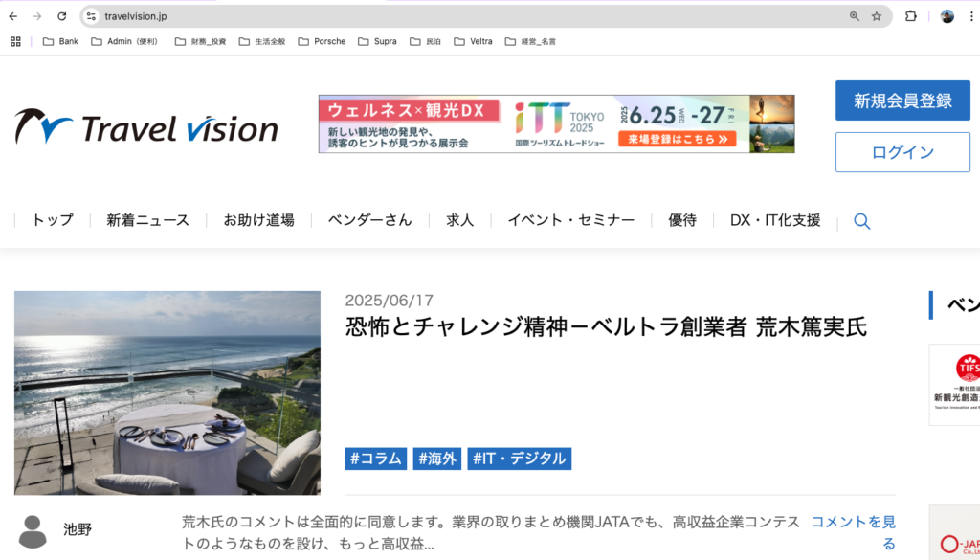Open the TIFS 新観光創造 vendor logo

[954, 385]
